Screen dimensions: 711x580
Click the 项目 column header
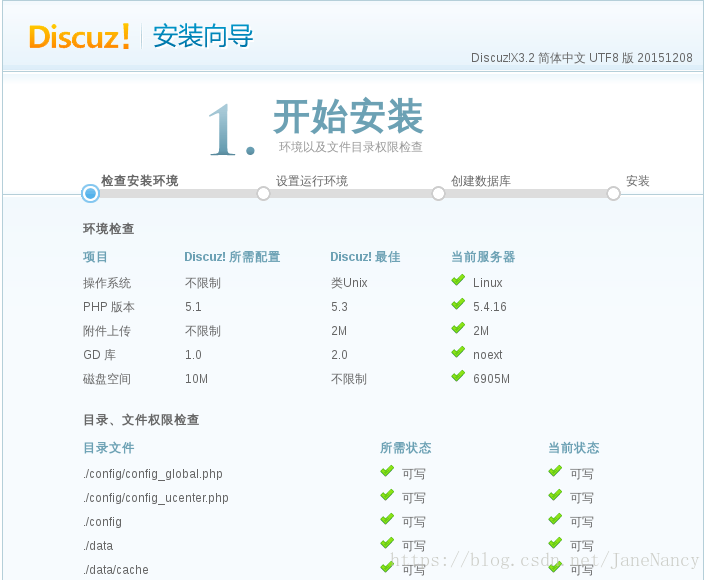click(95, 257)
